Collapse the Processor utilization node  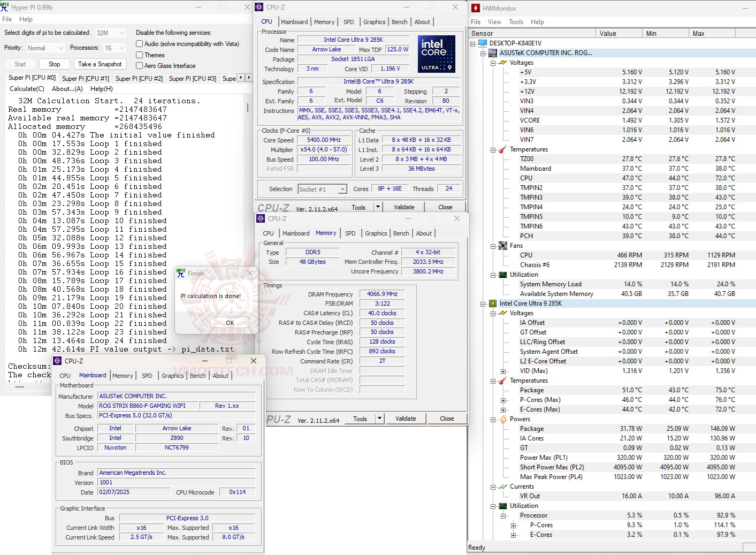click(503, 515)
